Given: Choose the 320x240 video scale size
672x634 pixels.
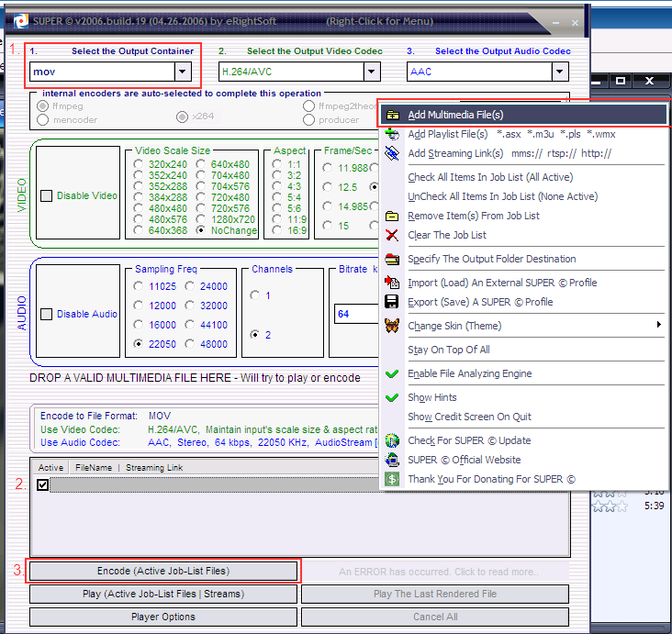Looking at the screenshot, I should [x=138, y=164].
